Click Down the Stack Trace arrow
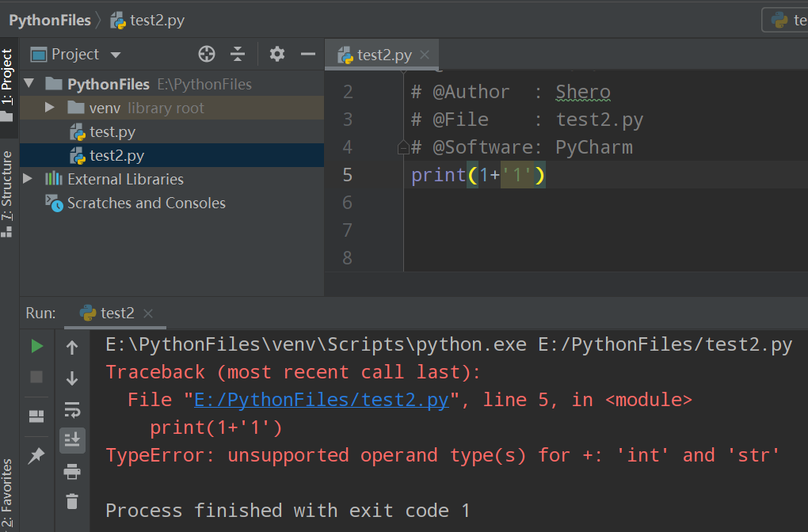This screenshot has height=532, width=808. point(72,378)
